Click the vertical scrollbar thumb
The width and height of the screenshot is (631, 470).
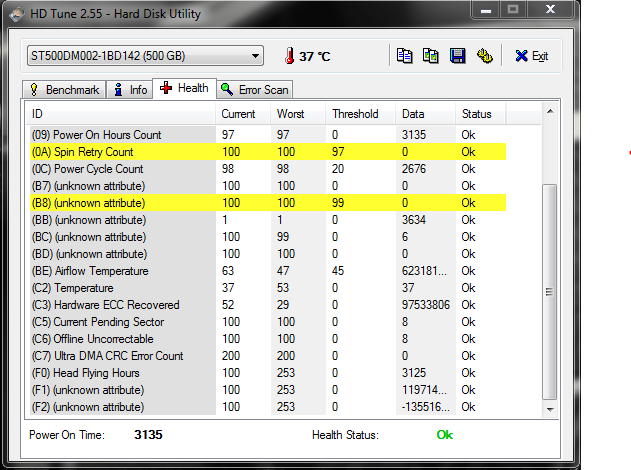coord(550,292)
